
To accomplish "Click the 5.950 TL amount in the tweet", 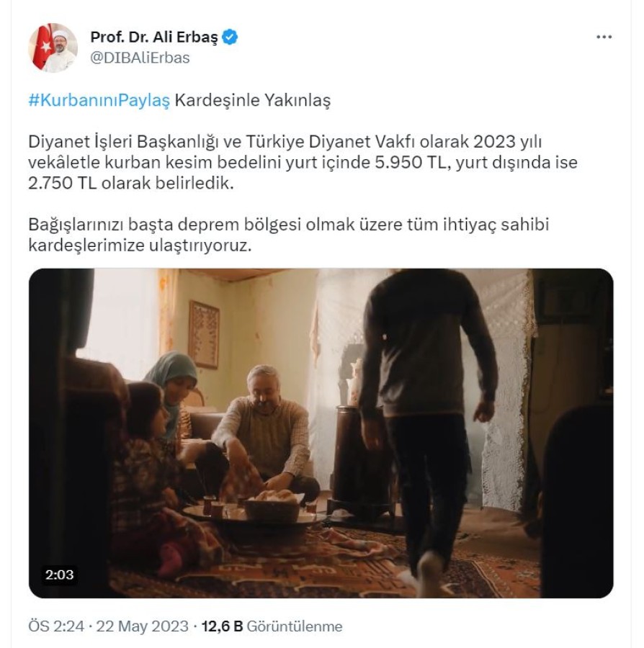I will [411, 163].
